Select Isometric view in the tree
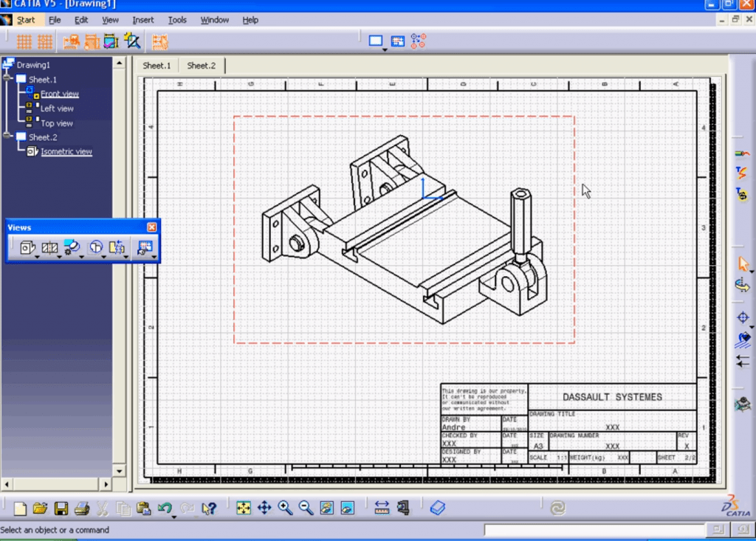 [66, 151]
